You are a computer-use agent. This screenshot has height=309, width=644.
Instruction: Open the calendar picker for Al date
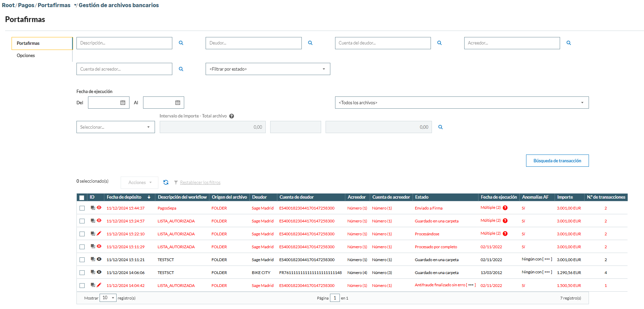coord(177,103)
